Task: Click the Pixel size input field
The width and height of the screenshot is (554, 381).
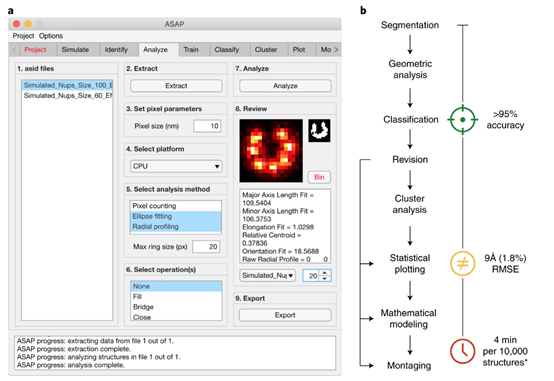Action: [207, 126]
